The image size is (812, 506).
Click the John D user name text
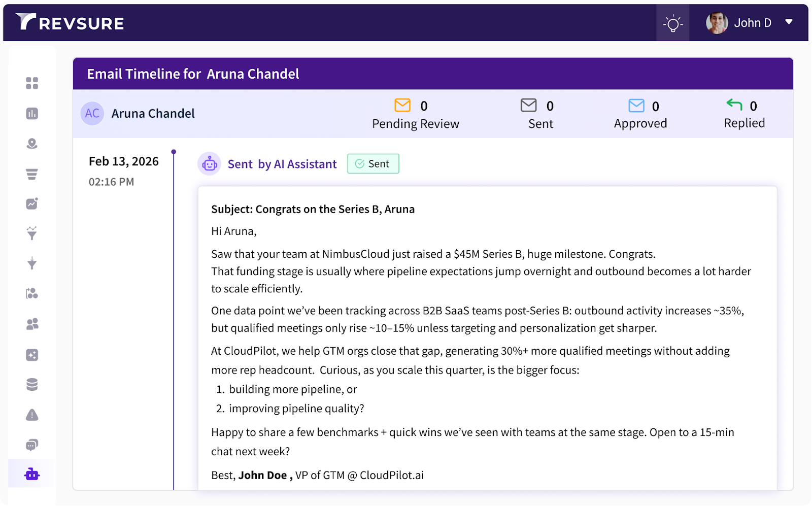pos(753,23)
